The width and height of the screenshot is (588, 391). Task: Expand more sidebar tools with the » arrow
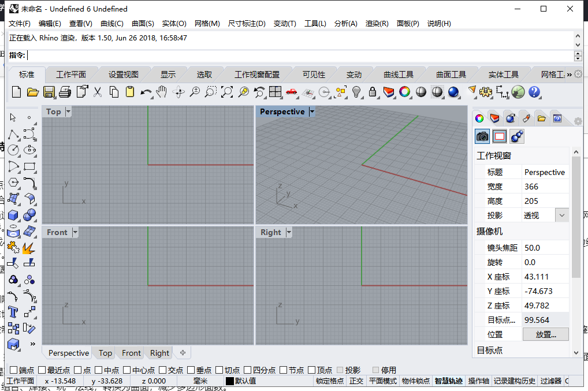point(32,344)
